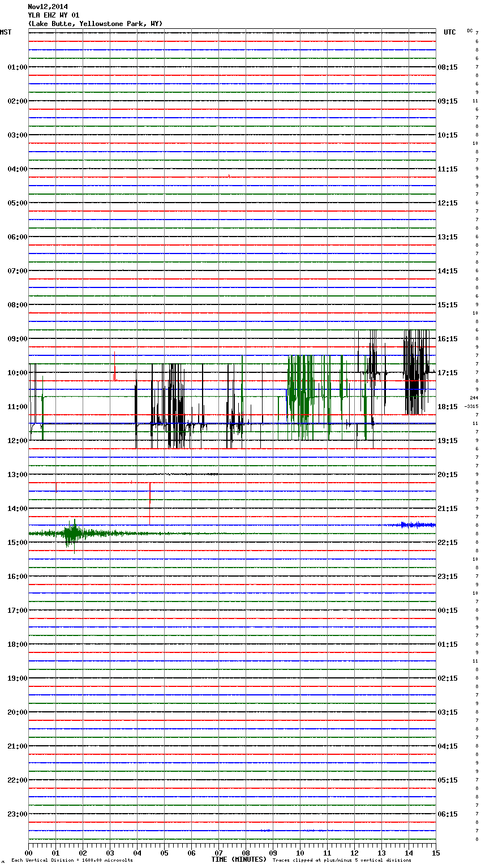Click the 13:15 UTC time label

pyautogui.click(x=448, y=237)
